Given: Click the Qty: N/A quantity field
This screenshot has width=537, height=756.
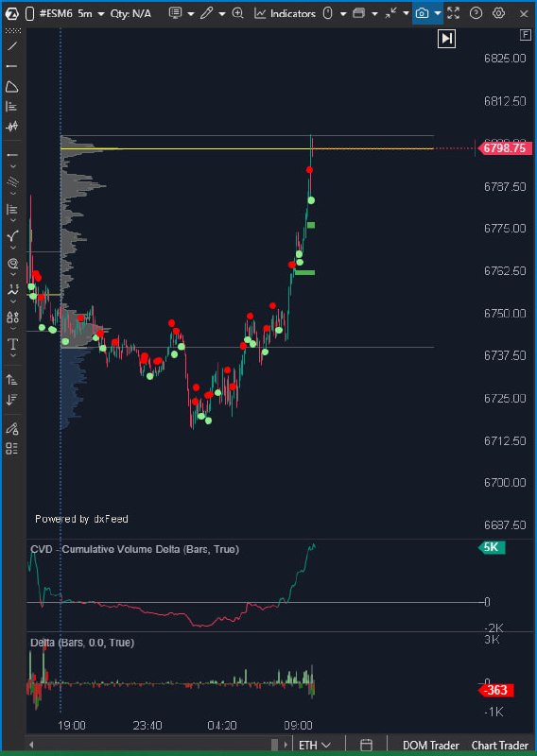Looking at the screenshot, I should coord(130,13).
